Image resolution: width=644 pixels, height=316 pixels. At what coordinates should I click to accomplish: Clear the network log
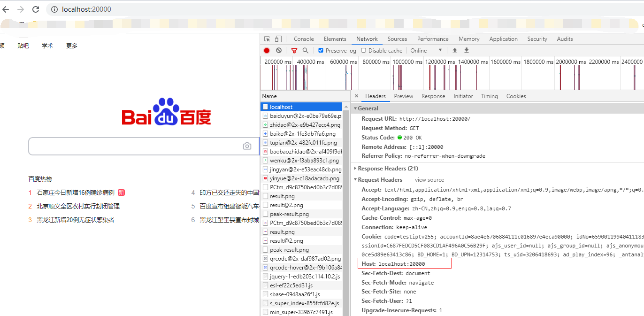coord(279,50)
